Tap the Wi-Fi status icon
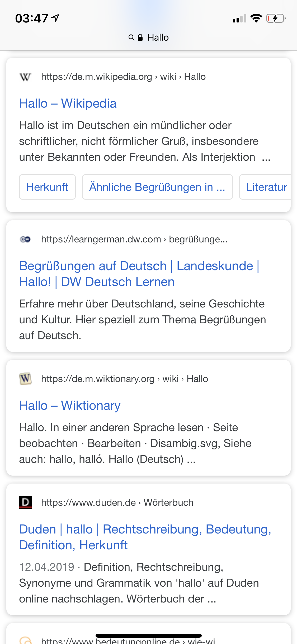 pyautogui.click(x=256, y=18)
